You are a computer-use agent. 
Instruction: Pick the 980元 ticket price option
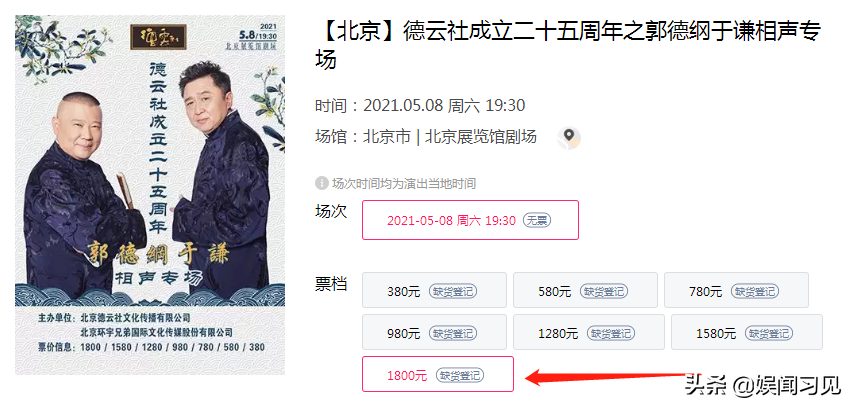[435, 332]
